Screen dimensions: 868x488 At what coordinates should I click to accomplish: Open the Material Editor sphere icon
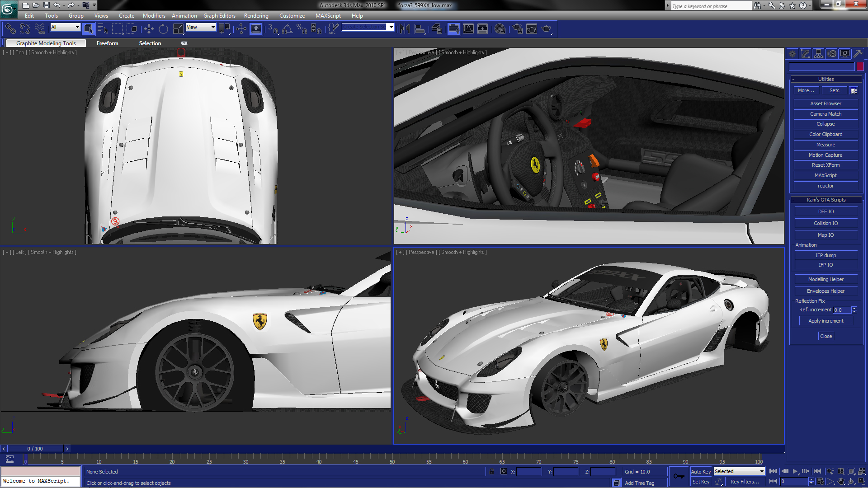click(x=500, y=29)
